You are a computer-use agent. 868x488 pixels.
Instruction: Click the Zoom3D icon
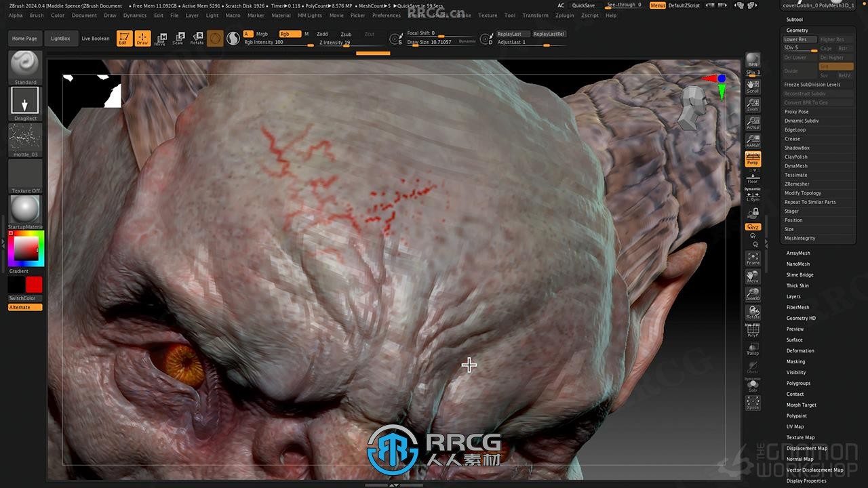point(753,295)
